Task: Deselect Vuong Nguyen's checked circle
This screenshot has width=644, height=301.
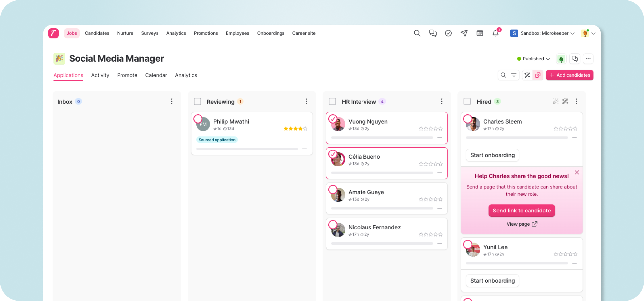Action: pyautogui.click(x=333, y=119)
